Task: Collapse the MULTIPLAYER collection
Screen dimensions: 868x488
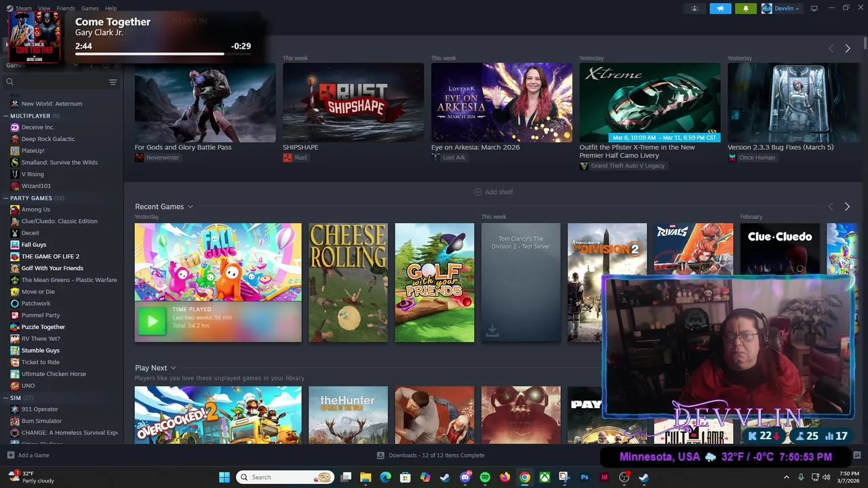Action: pyautogui.click(x=6, y=116)
